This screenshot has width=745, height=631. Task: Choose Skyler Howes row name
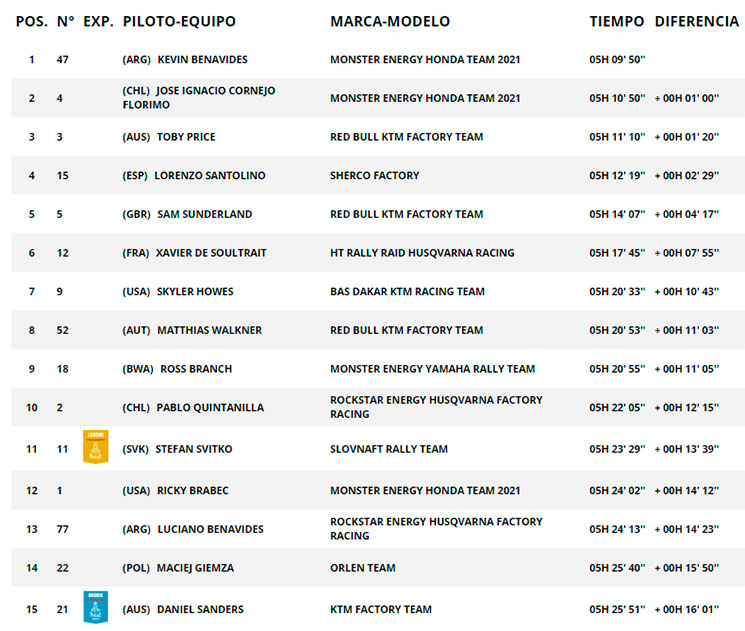click(195, 291)
